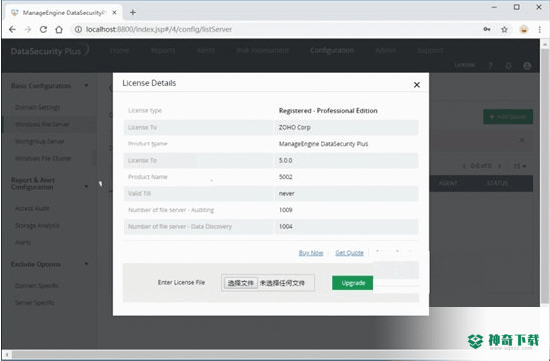550x361 pixels.
Task: Close the License Details dialog
Action: coord(417,85)
